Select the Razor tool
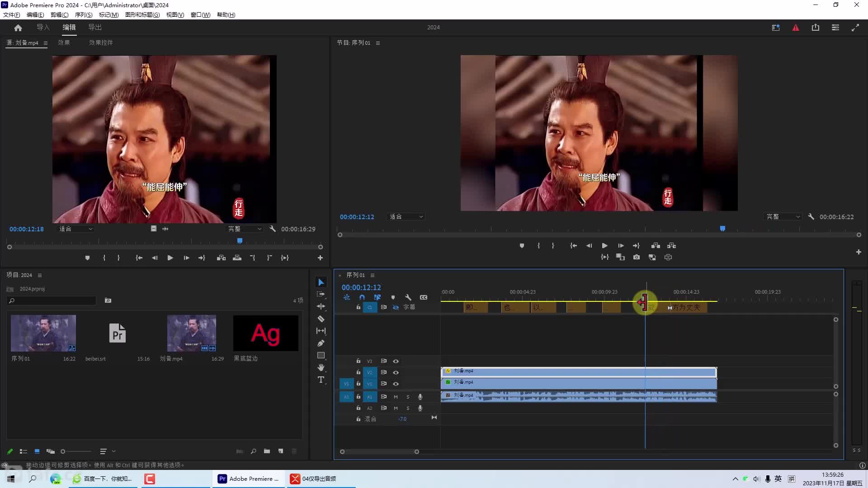The height and width of the screenshot is (488, 868). coord(321,319)
